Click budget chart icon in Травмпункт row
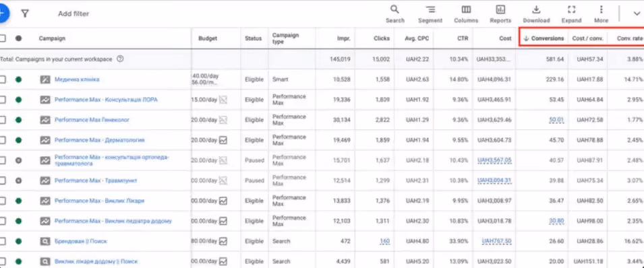This screenshot has width=644, height=268. pyautogui.click(x=223, y=180)
